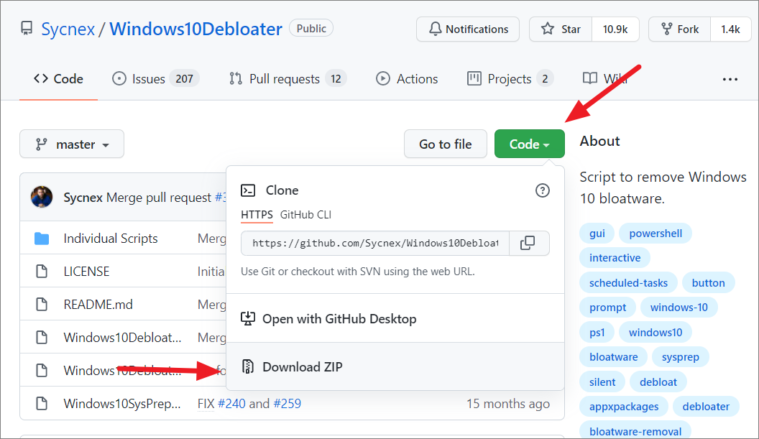The width and height of the screenshot is (759, 439).
Task: Open the Issues tab
Action: [155, 79]
